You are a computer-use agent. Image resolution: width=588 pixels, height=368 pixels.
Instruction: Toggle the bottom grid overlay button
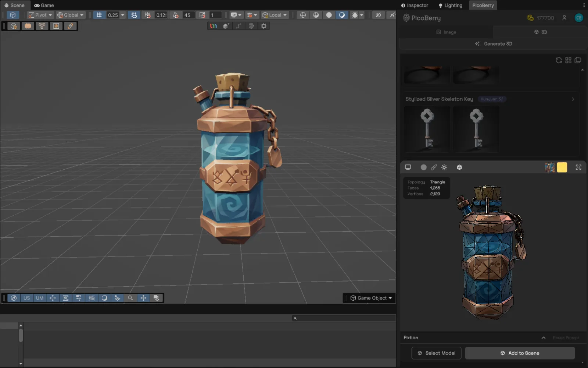click(92, 298)
